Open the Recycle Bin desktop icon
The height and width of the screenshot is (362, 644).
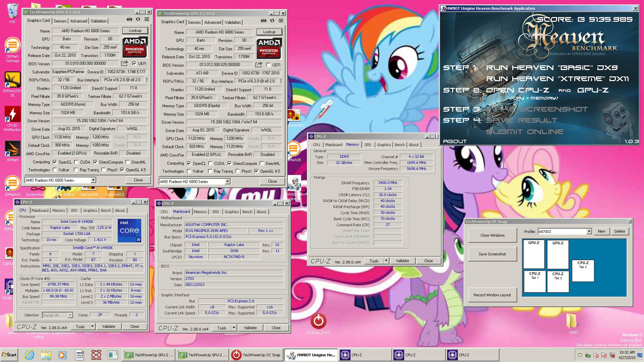coord(12,13)
